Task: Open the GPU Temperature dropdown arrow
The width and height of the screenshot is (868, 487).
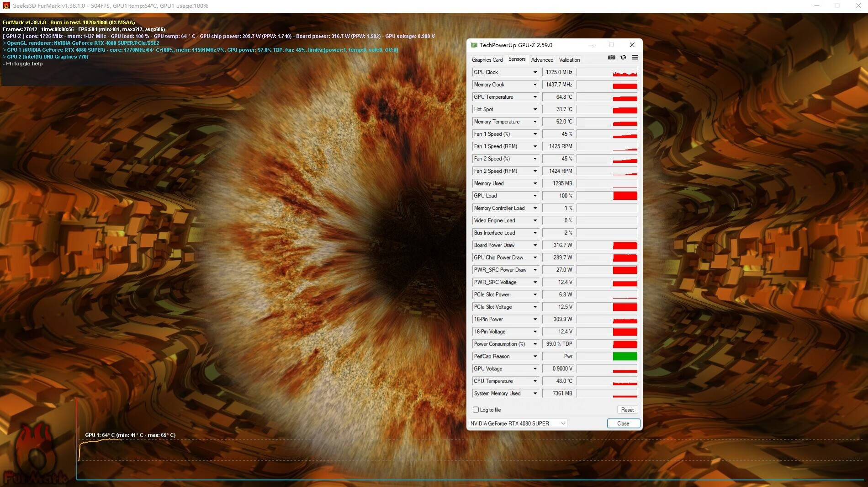Action: point(535,97)
